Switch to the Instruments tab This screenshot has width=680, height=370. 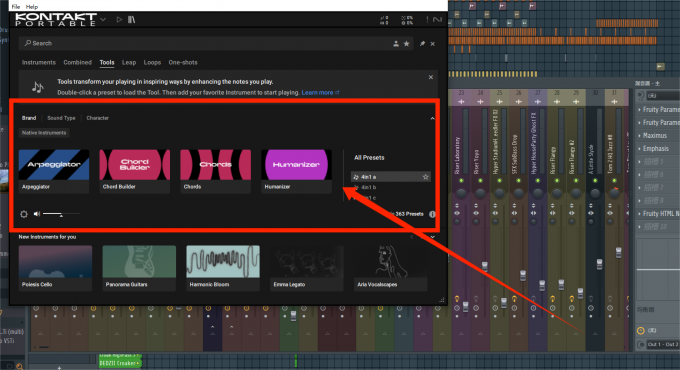[39, 62]
